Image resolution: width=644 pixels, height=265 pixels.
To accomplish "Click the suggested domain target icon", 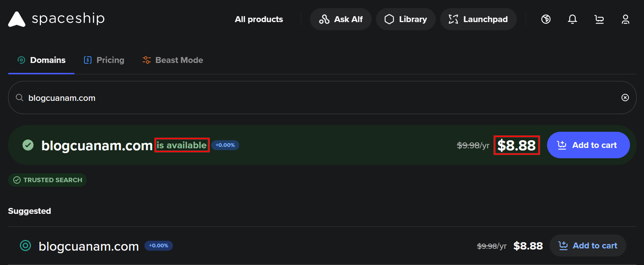I will point(25,245).
